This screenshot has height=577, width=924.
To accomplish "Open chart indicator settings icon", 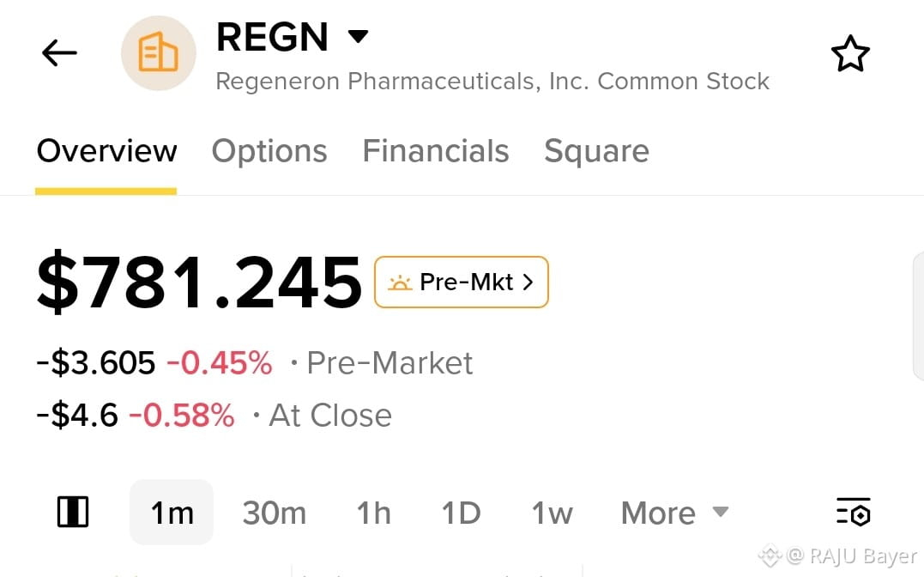I will 854,512.
